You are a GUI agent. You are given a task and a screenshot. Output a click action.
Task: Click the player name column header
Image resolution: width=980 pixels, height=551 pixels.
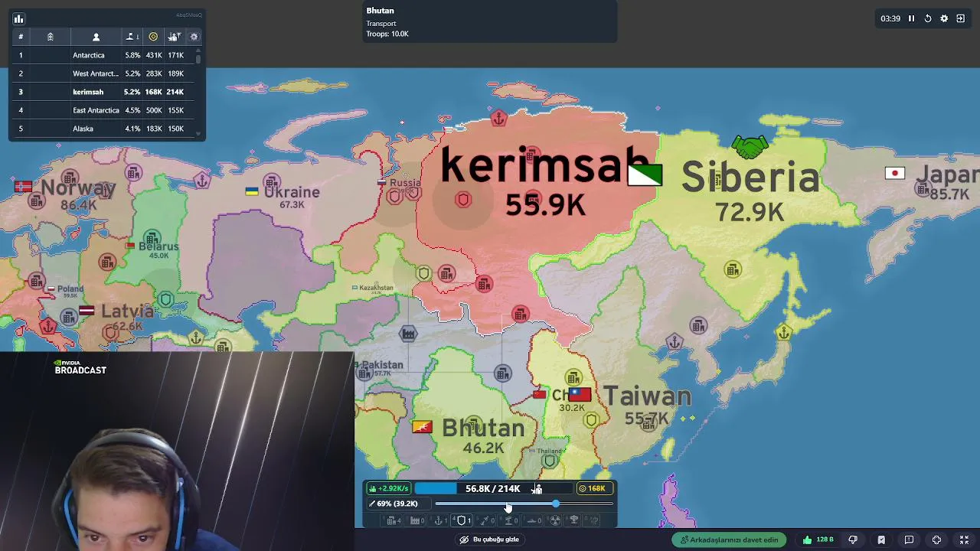96,37
